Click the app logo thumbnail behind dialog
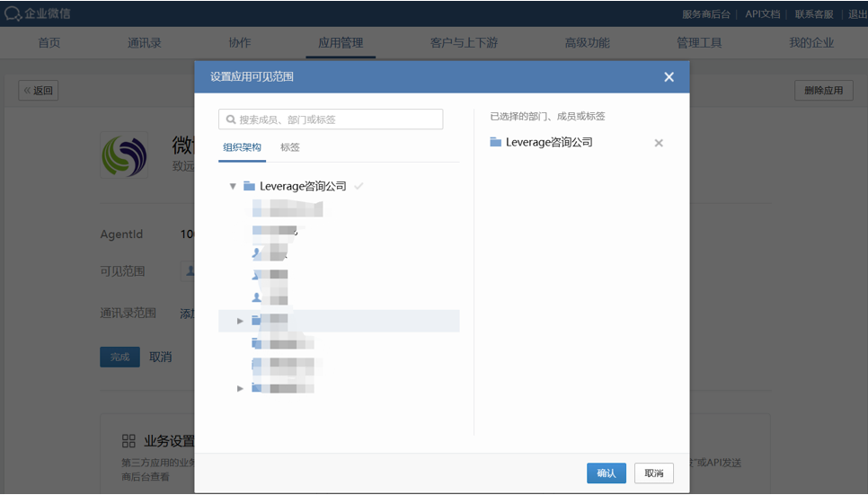 point(124,155)
